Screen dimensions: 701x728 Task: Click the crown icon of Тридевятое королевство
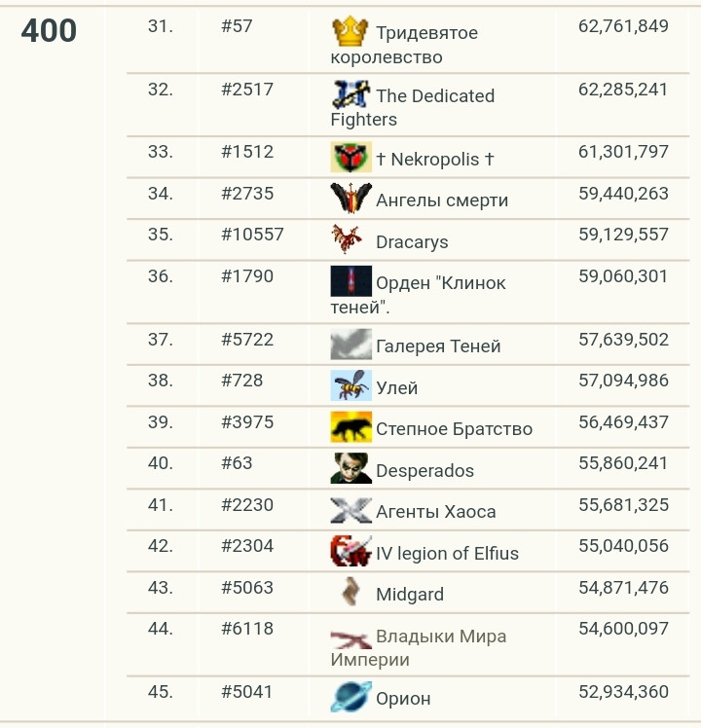tap(350, 32)
